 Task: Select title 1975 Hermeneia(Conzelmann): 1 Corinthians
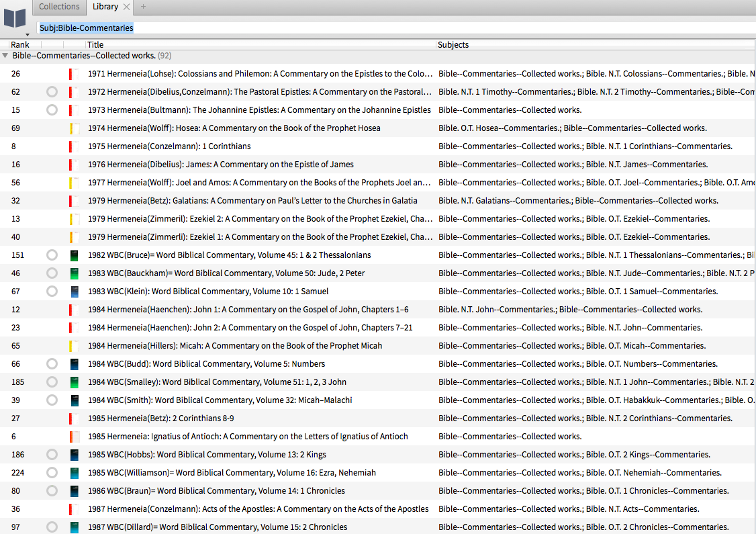tap(169, 146)
